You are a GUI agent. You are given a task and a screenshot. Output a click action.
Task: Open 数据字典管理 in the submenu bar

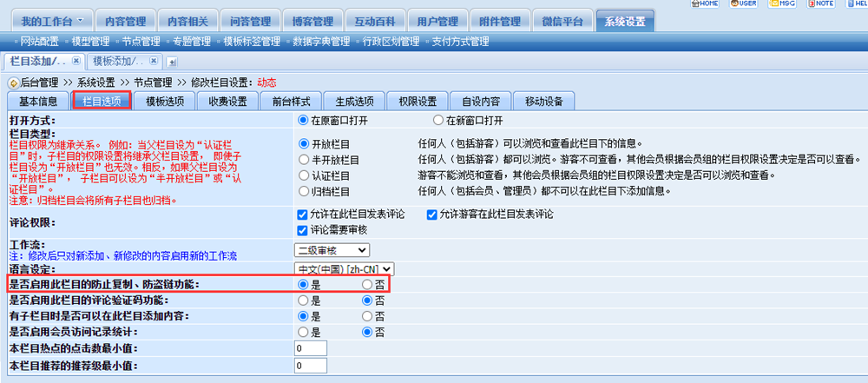(x=321, y=42)
